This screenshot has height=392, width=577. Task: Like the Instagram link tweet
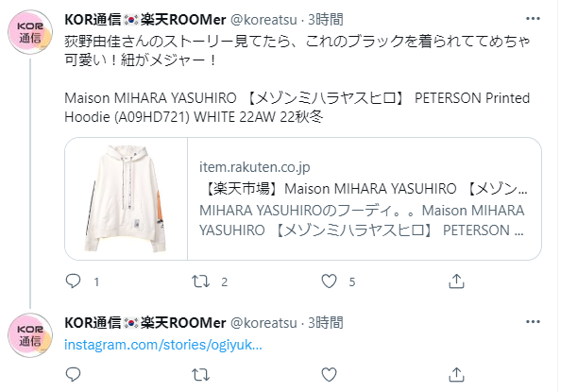329,375
